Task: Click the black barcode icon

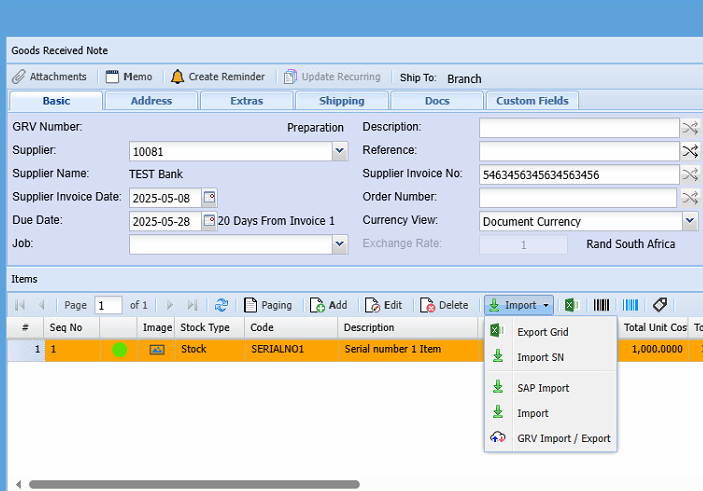Action: tap(602, 305)
